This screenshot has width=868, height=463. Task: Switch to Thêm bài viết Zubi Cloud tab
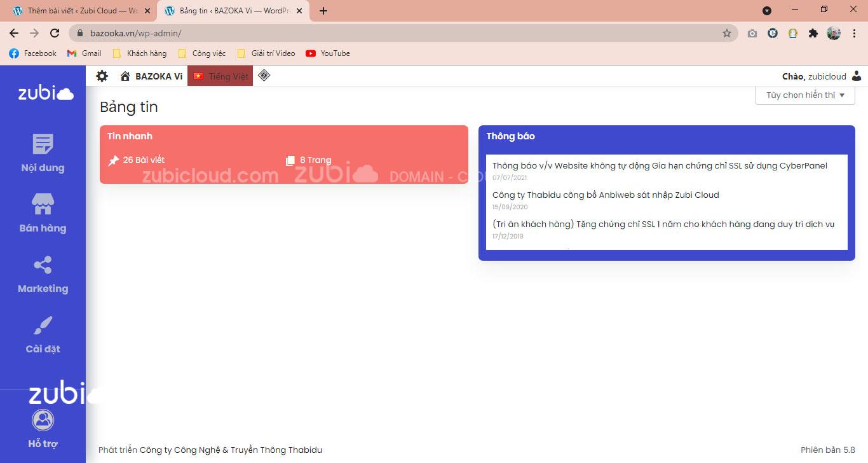(x=81, y=11)
